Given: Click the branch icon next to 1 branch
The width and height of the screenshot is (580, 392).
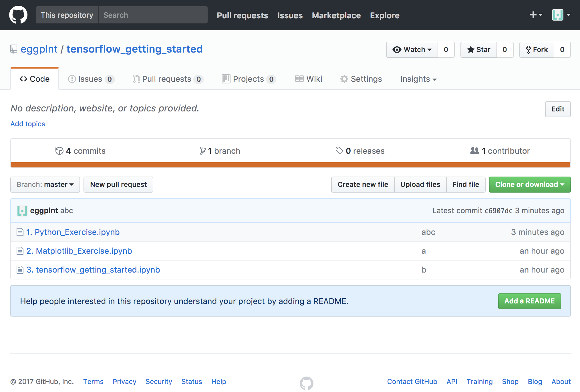Looking at the screenshot, I should coord(203,151).
